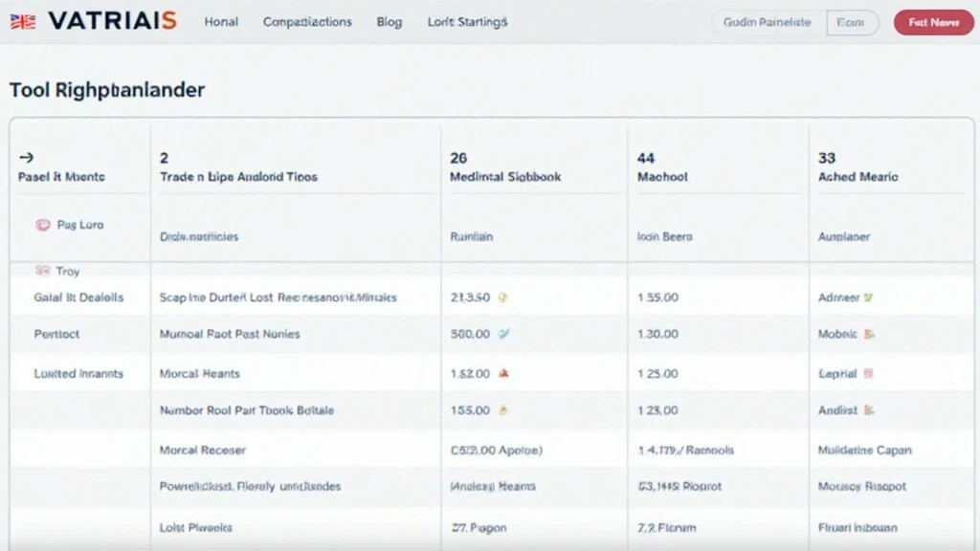Click the yellow icon next to 155.00

(x=505, y=409)
